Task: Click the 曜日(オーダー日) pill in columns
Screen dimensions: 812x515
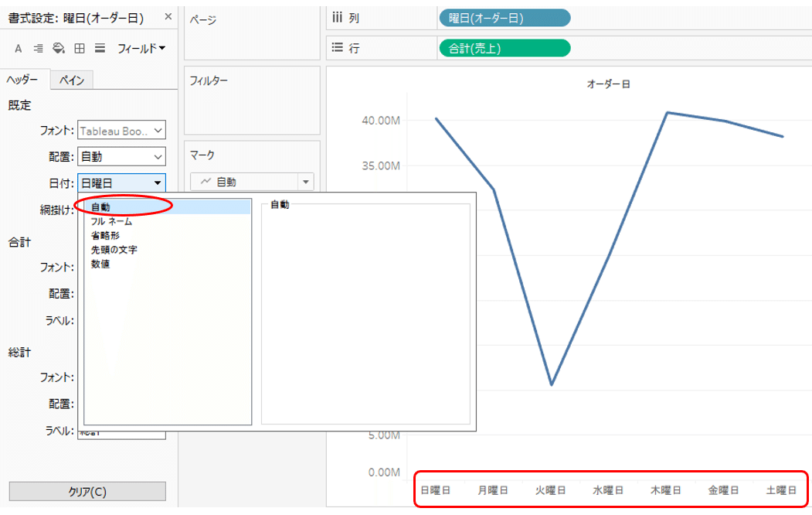Action: [505, 18]
